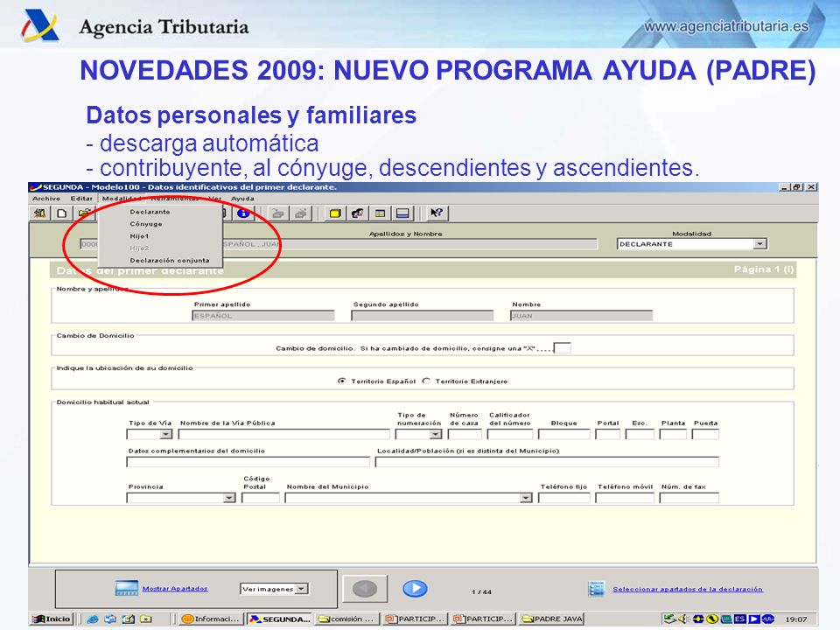Click the Puerta input field

(705, 434)
